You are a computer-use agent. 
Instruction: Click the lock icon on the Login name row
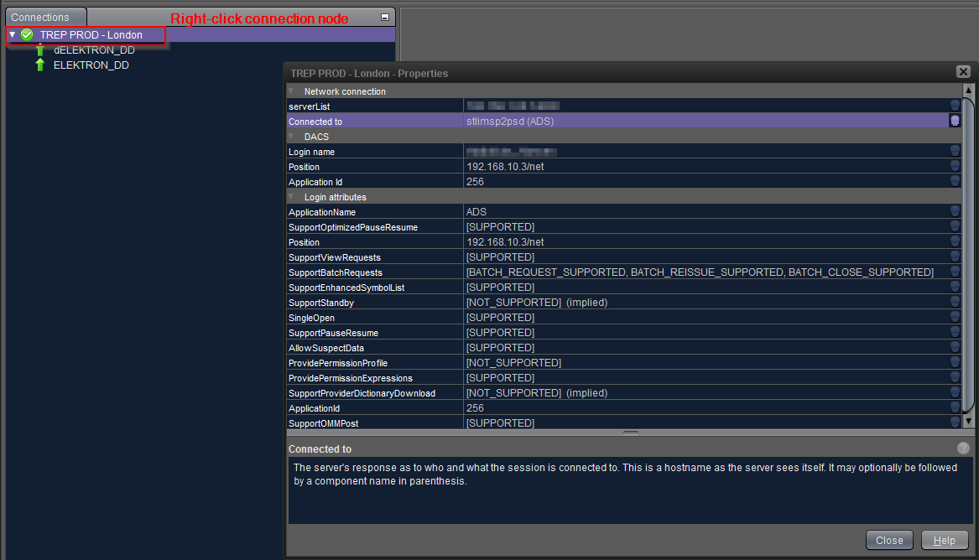tap(955, 151)
